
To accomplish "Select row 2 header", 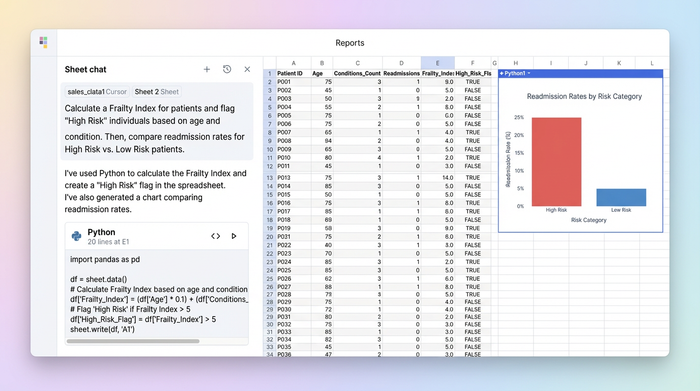I will tap(270, 82).
